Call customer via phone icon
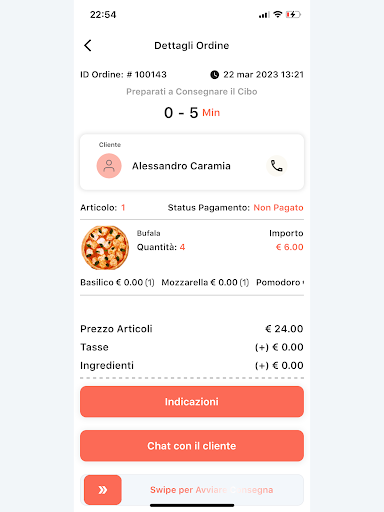Image resolution: width=384 pixels, height=512 pixels. (276, 166)
